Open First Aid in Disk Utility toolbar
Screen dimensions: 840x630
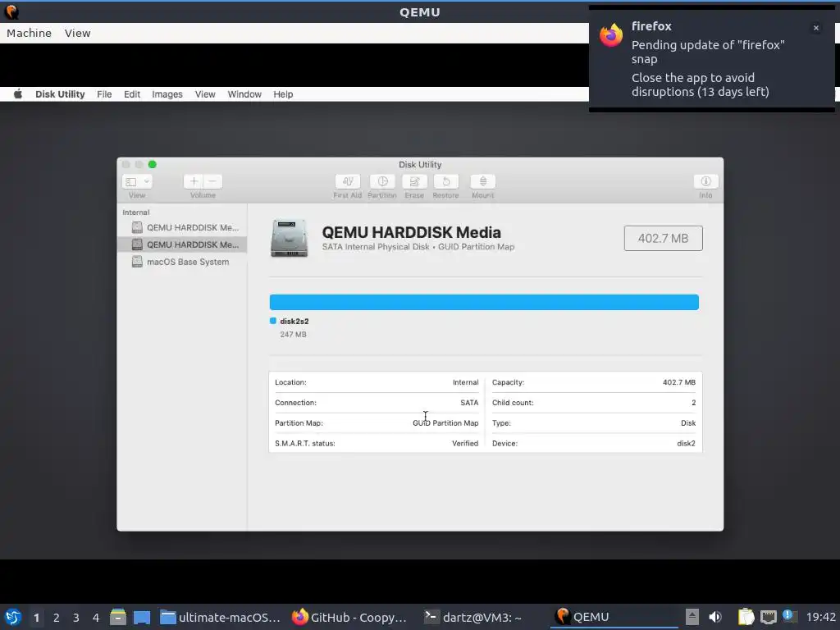pyautogui.click(x=348, y=181)
